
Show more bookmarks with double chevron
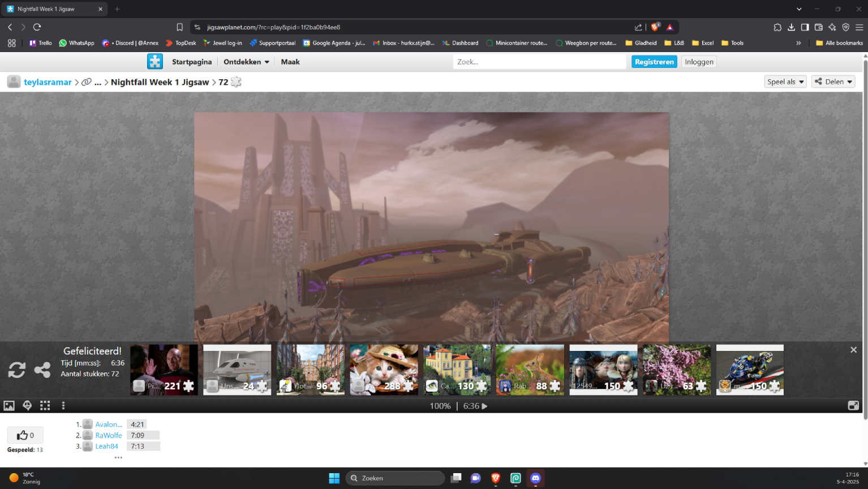pos(798,43)
